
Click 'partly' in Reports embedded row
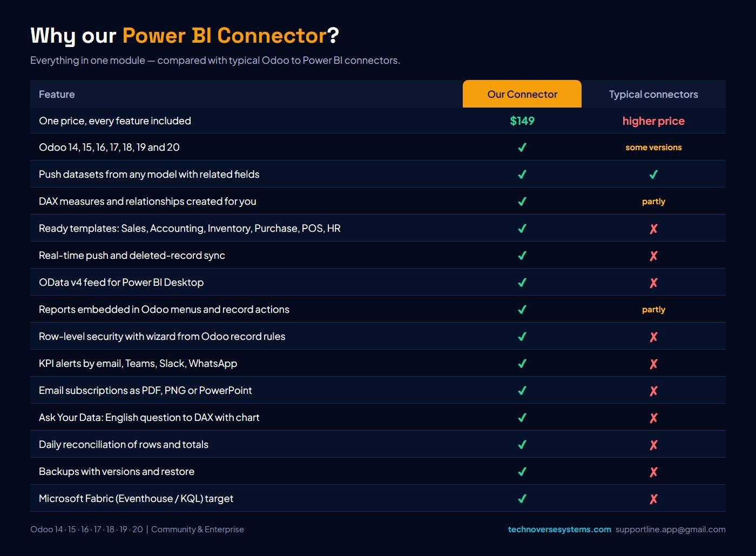pyautogui.click(x=653, y=310)
